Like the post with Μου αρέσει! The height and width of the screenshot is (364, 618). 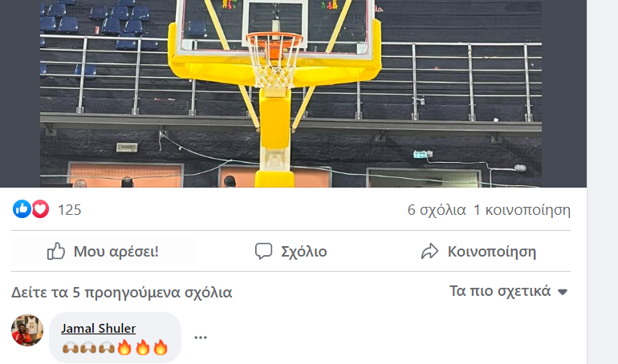pos(103,251)
